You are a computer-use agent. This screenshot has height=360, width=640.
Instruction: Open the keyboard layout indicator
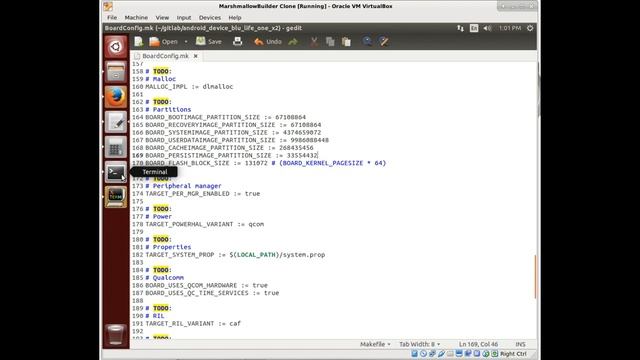[474, 28]
